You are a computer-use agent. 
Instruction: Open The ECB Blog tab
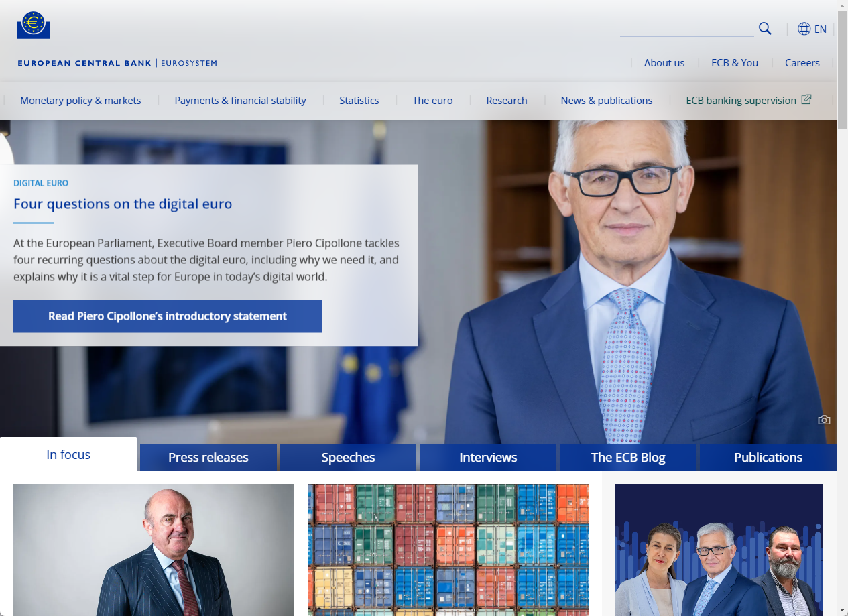pos(628,457)
